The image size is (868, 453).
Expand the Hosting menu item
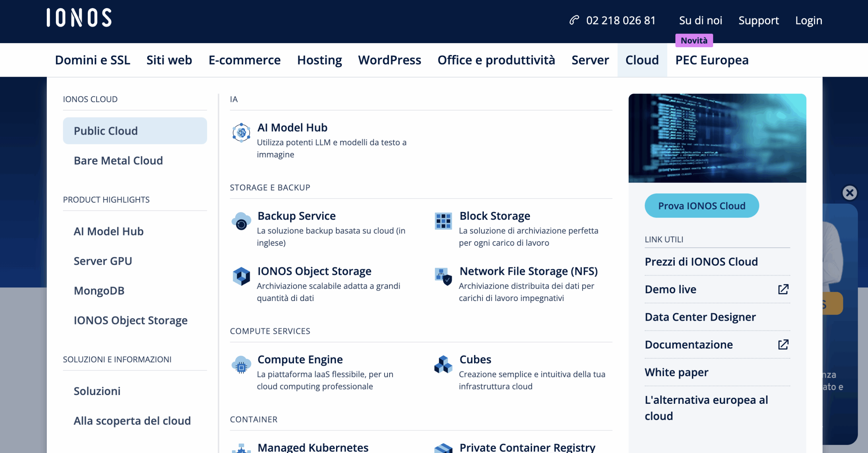click(319, 60)
